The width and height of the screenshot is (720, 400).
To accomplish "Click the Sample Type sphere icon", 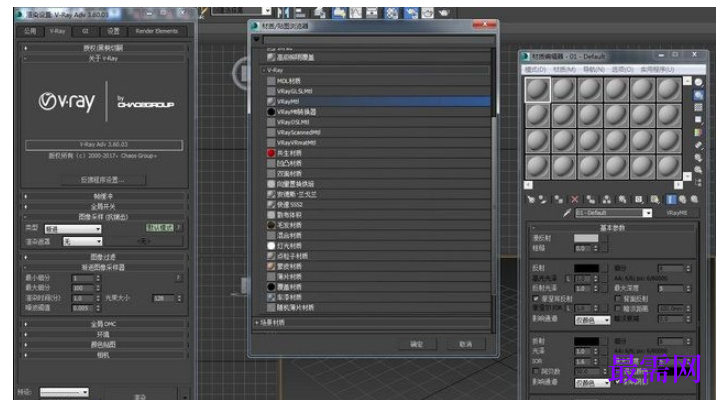I will (698, 83).
